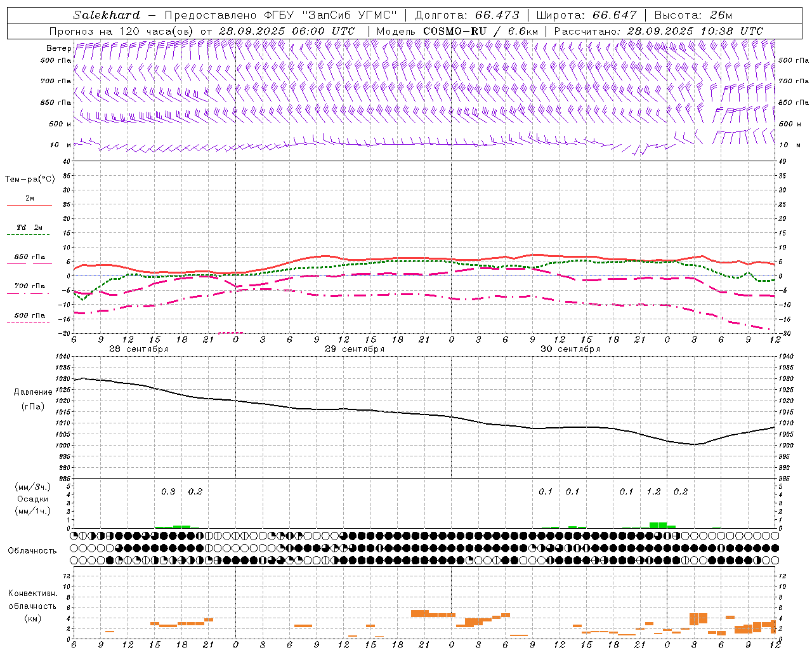Select '700 гПа' entry in temperature legend
The image size is (812, 650).
click(x=30, y=286)
